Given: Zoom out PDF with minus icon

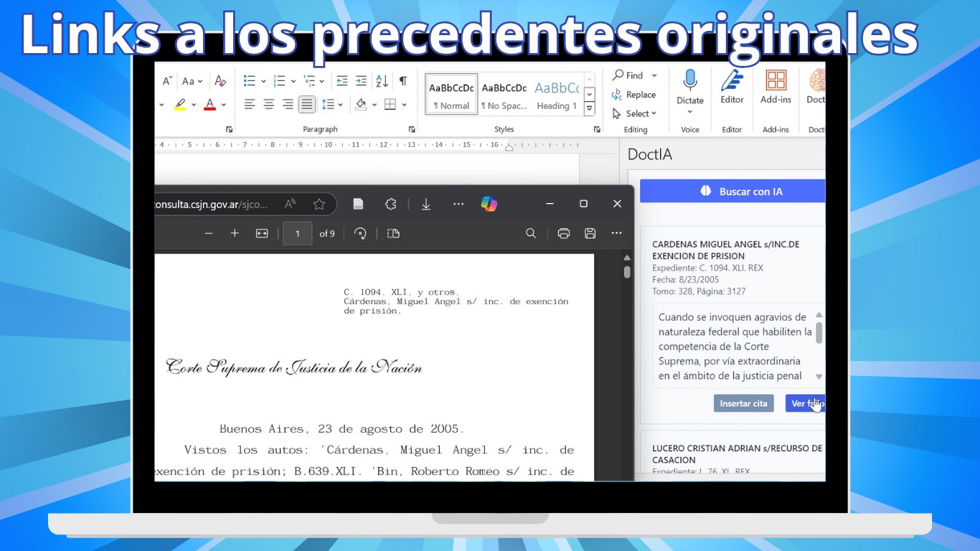Looking at the screenshot, I should [x=209, y=233].
